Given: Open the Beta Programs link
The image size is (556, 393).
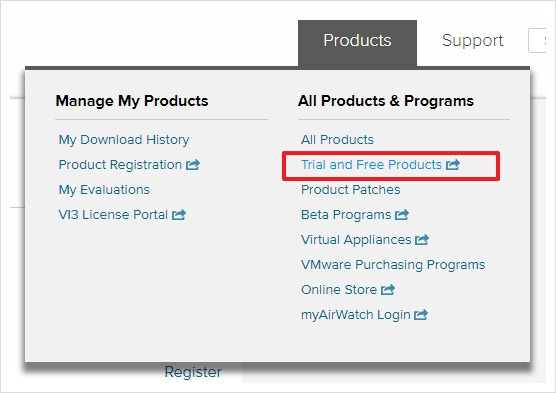Looking at the screenshot, I should coord(346,215).
